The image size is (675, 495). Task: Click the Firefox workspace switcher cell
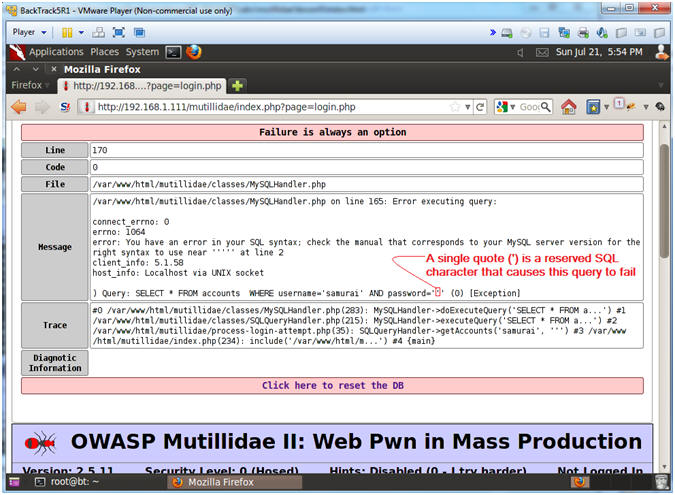(579, 482)
